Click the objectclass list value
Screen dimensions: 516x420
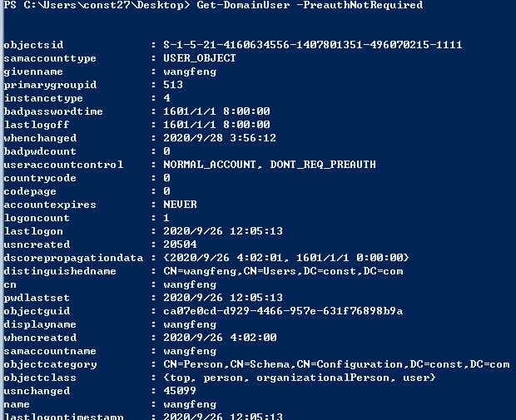click(x=300, y=378)
